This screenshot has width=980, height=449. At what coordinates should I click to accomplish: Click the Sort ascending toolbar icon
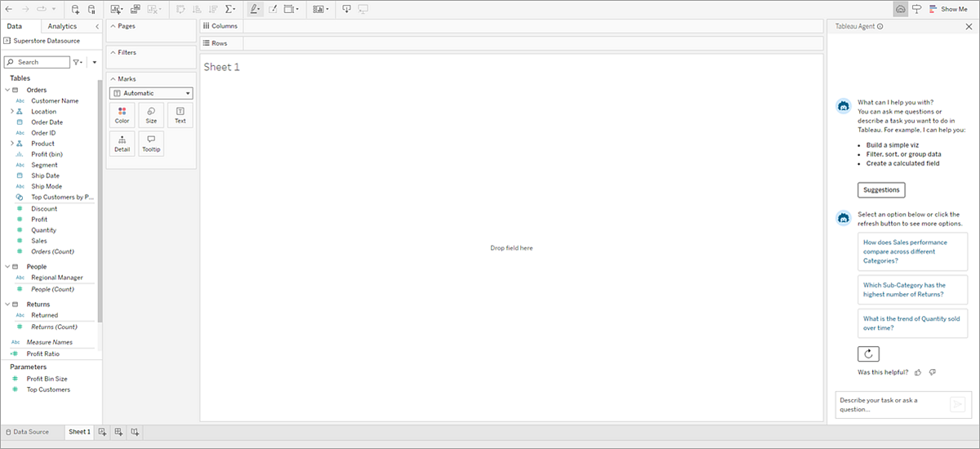pyautogui.click(x=198, y=9)
